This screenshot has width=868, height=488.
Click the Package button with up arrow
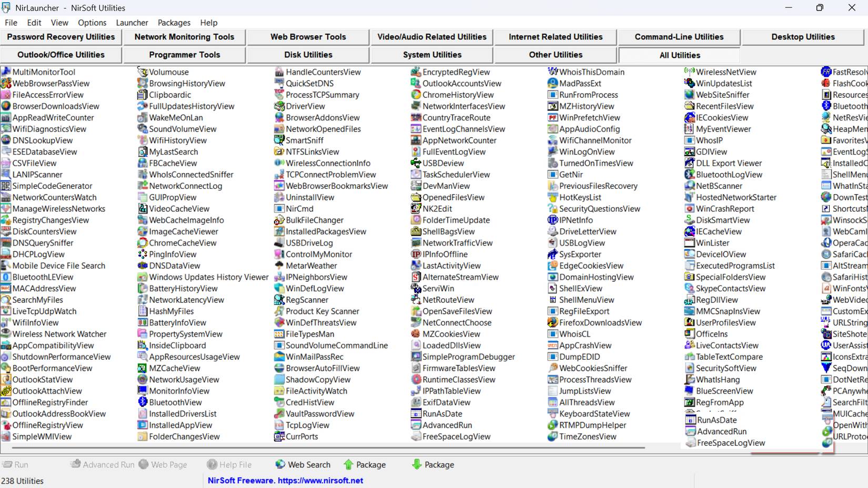coord(365,465)
